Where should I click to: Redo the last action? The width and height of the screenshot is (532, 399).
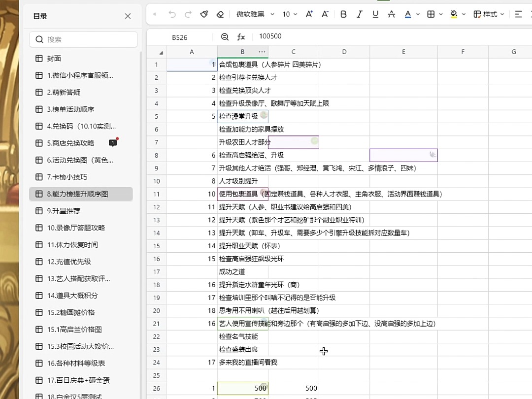coord(189,14)
